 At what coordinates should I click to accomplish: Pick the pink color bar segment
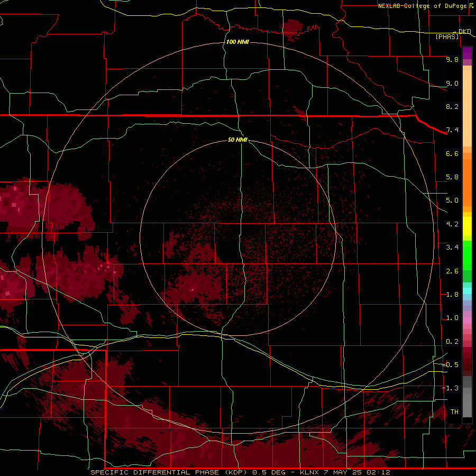pyautogui.click(x=467, y=321)
